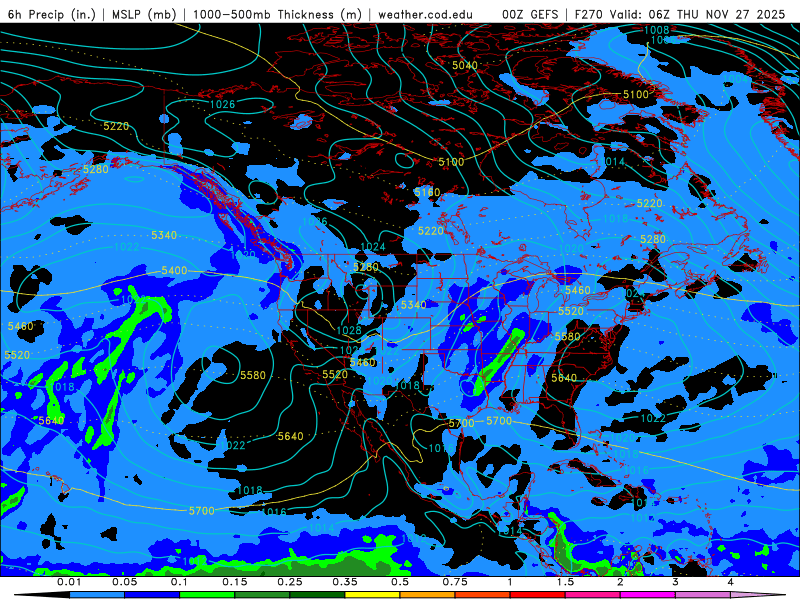Click the '5040' thickness contour label
The image size is (800, 600).
click(x=465, y=65)
